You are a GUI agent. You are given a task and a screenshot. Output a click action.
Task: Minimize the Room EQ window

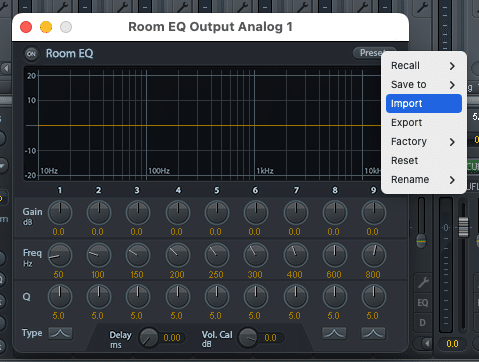tap(46, 27)
